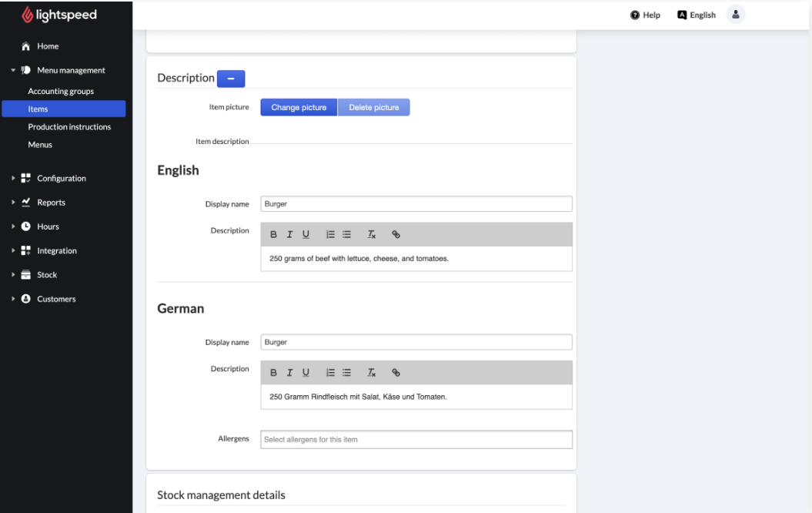Click Bold icon in English description editor

[x=273, y=235]
